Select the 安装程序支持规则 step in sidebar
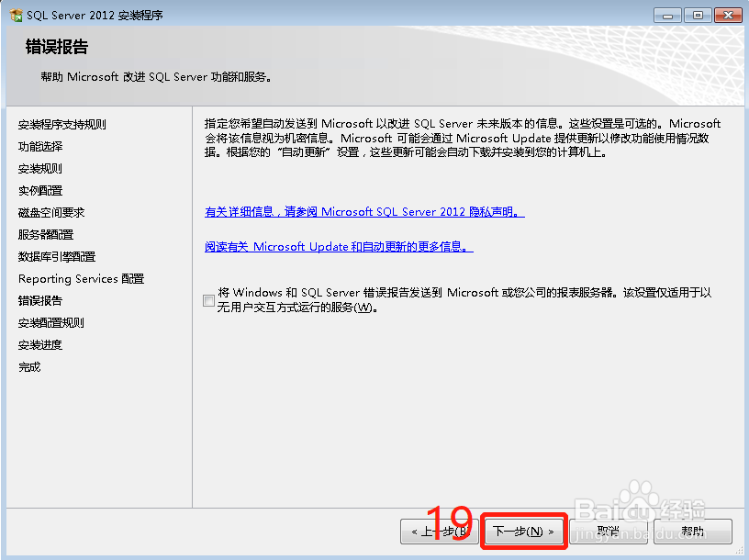This screenshot has height=560, width=749. [x=62, y=125]
